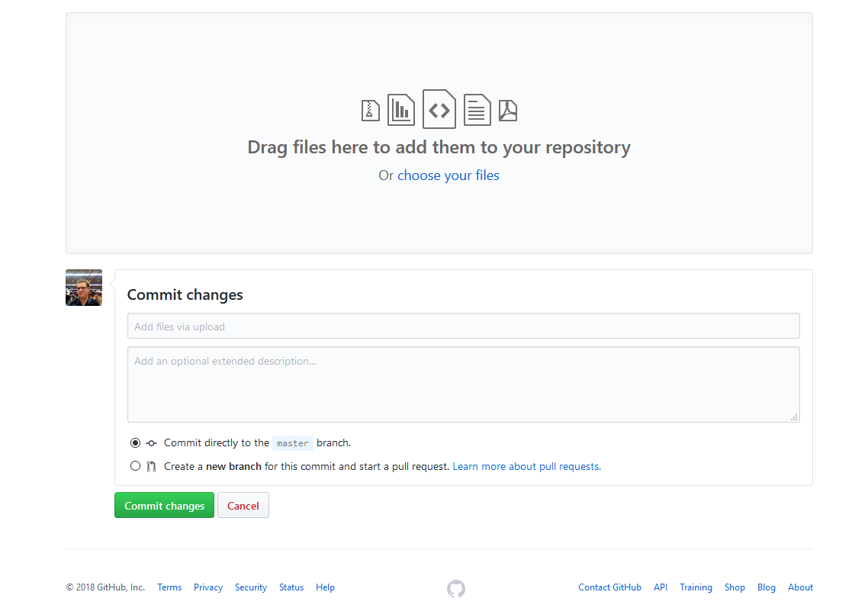Click the GitHub Octocat logo in the footer
The height and width of the screenshot is (608, 868).
click(x=456, y=588)
